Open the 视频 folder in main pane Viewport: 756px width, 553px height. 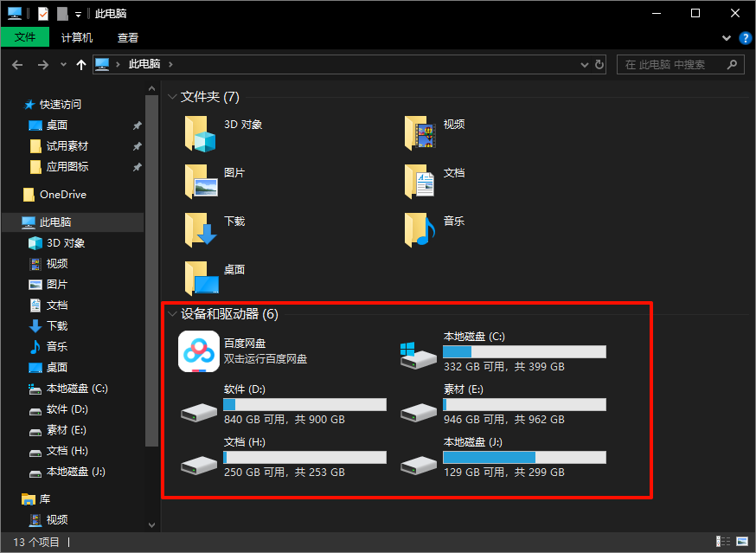pyautogui.click(x=420, y=133)
